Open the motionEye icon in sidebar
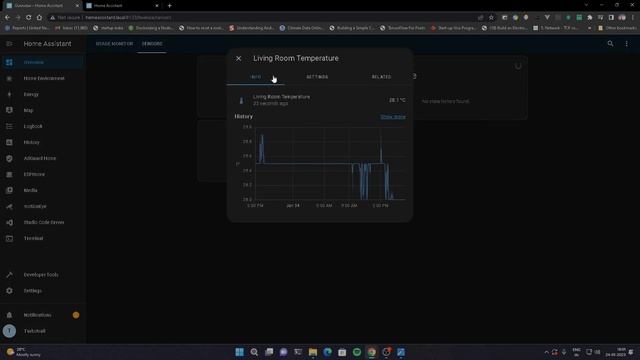This screenshot has height=360, width=640. tap(9, 207)
